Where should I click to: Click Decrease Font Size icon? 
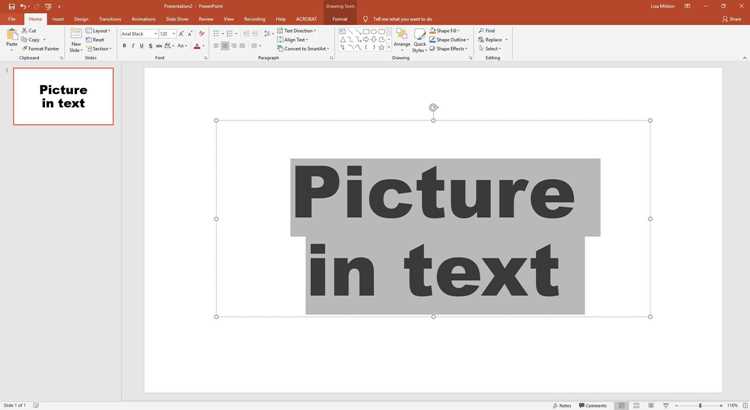190,34
